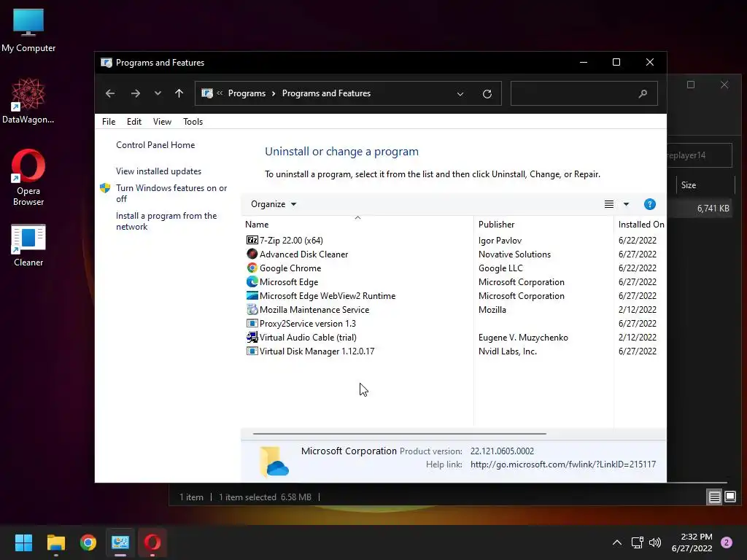Open File Explorer from the taskbar

(x=55, y=542)
